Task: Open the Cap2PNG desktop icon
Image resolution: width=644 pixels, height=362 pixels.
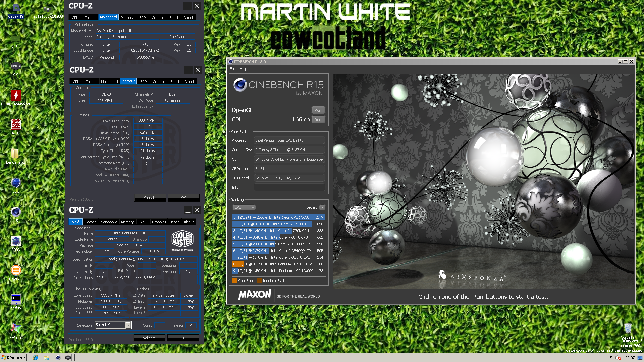Action: point(16,11)
